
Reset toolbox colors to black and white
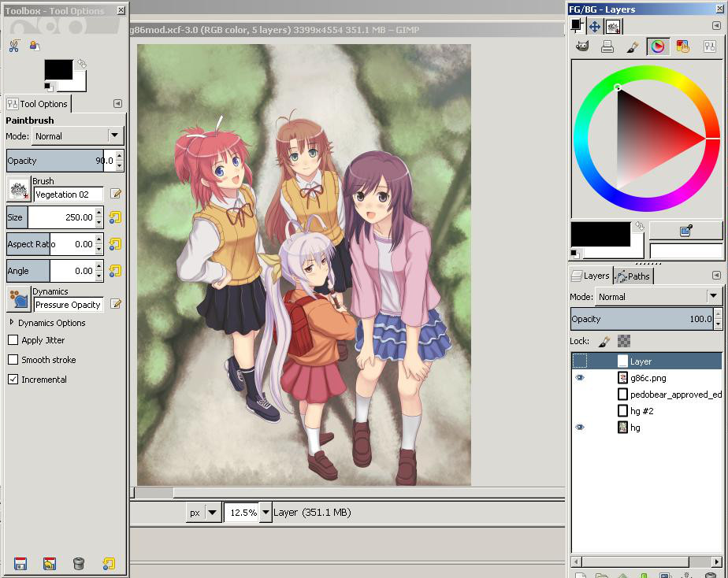click(x=48, y=87)
